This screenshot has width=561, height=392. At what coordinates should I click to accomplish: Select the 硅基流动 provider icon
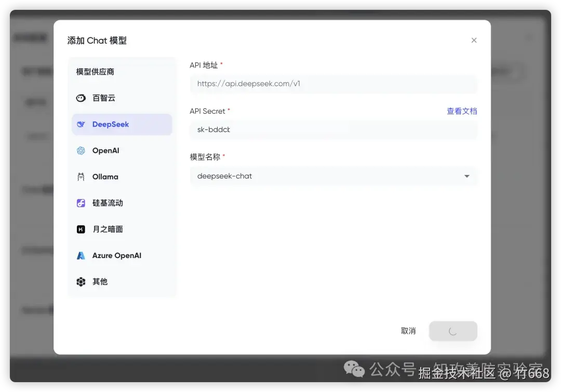coord(81,202)
